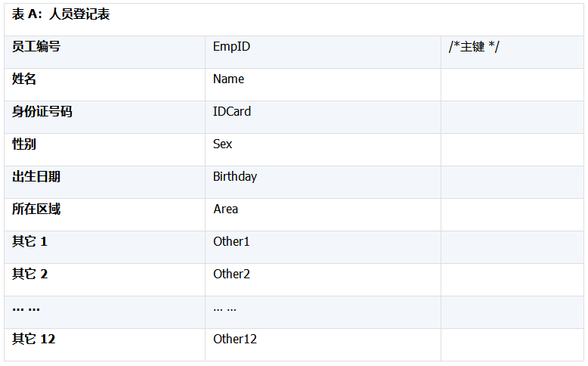Viewport: 588px width, 366px height.
Task: Select the Other12 field cell
Action: pyautogui.click(x=235, y=340)
